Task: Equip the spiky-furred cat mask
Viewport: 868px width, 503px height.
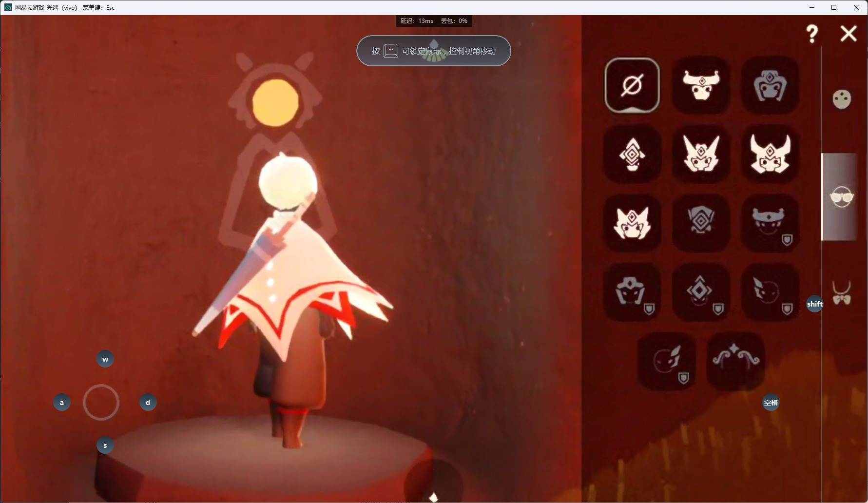Action: [x=632, y=223]
